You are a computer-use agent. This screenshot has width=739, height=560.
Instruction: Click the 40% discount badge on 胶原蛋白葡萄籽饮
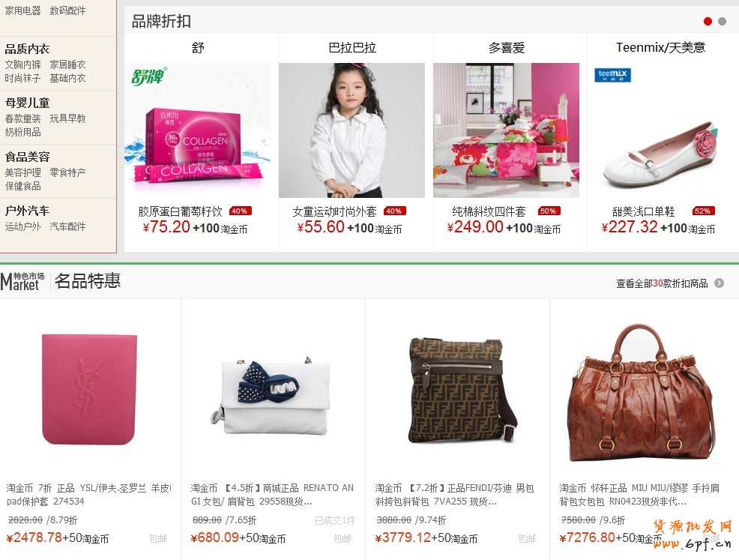click(241, 211)
